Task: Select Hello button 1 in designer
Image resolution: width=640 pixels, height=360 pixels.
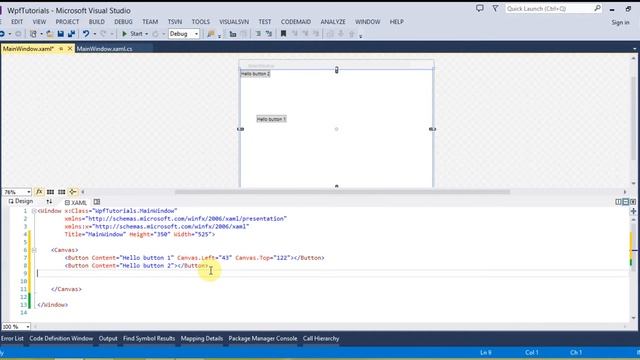Action: (271, 119)
